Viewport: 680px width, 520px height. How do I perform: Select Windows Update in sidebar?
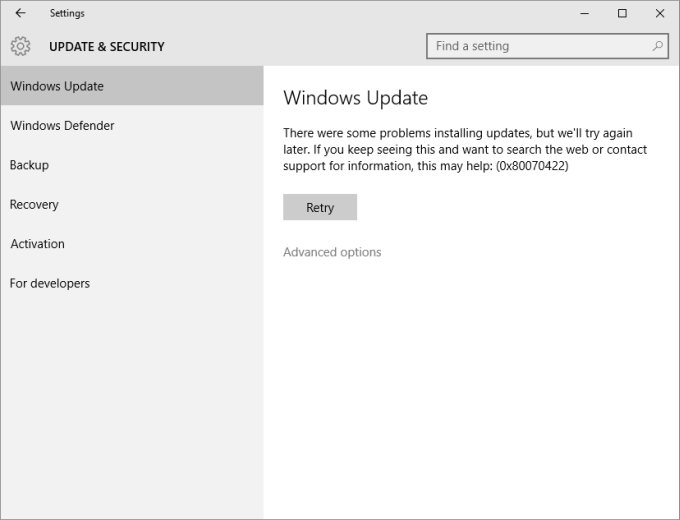pos(132,86)
